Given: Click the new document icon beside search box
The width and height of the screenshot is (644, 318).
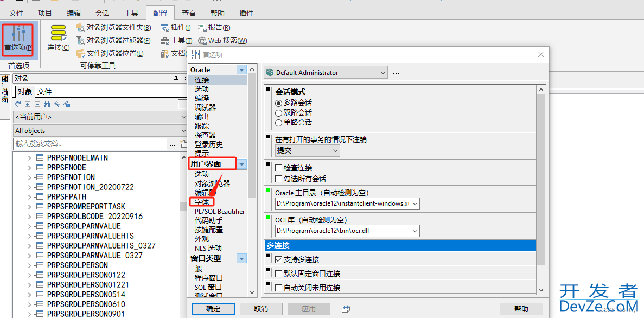Looking at the screenshot, I should [183, 144].
